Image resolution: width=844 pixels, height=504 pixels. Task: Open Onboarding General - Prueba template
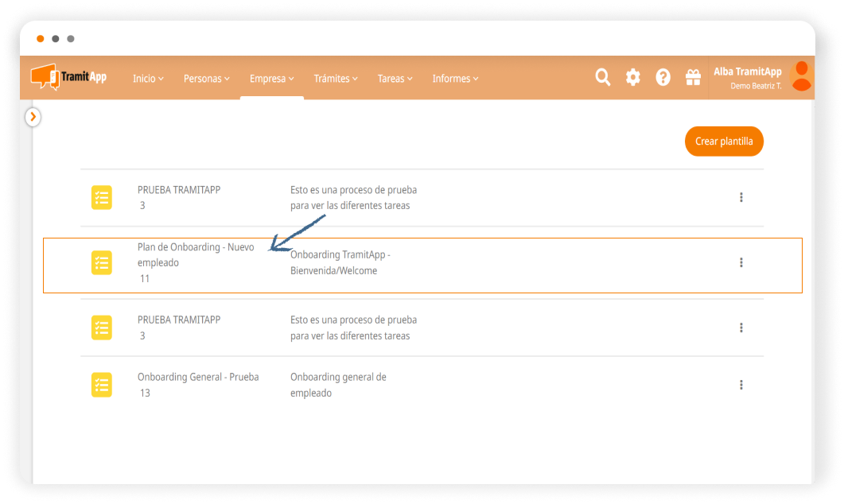click(x=198, y=377)
